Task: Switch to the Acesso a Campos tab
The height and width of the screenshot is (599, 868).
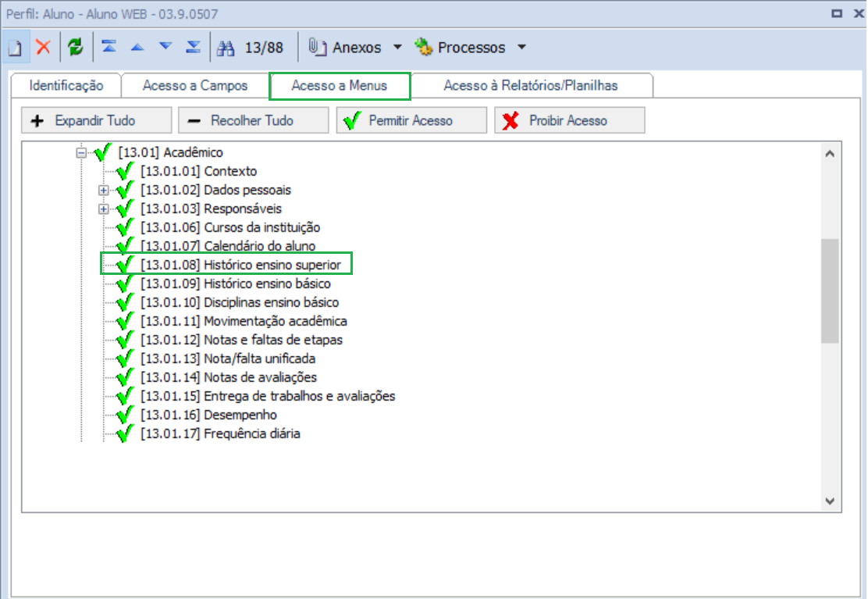Action: point(195,86)
